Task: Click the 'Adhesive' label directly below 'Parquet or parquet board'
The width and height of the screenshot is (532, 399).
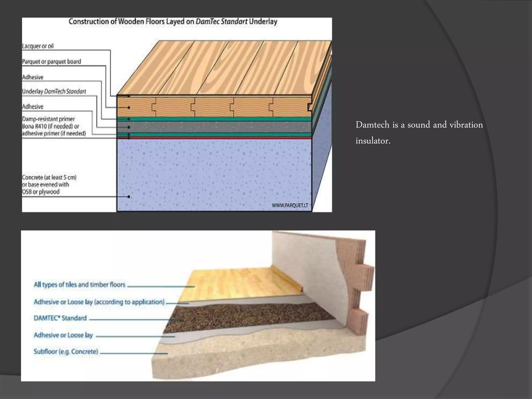Action: coord(33,77)
